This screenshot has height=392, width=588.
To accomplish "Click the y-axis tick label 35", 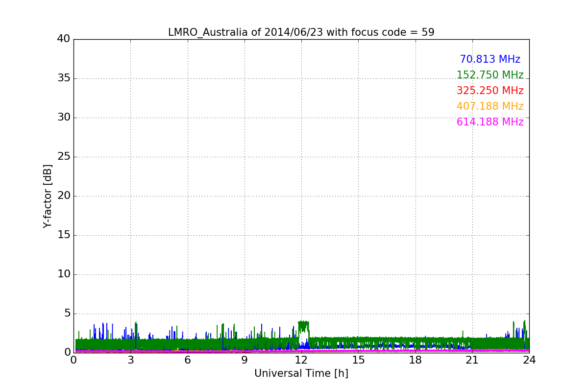I will click(x=64, y=78).
